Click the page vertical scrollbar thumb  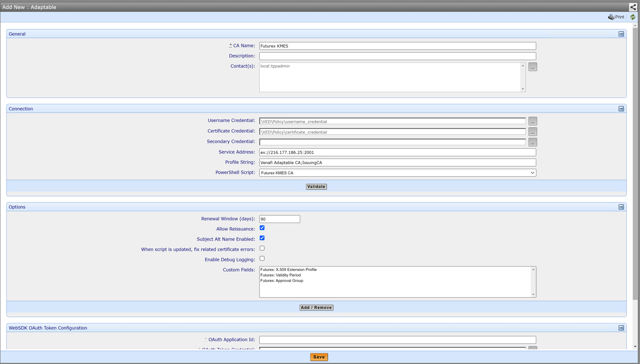pyautogui.click(x=635, y=163)
